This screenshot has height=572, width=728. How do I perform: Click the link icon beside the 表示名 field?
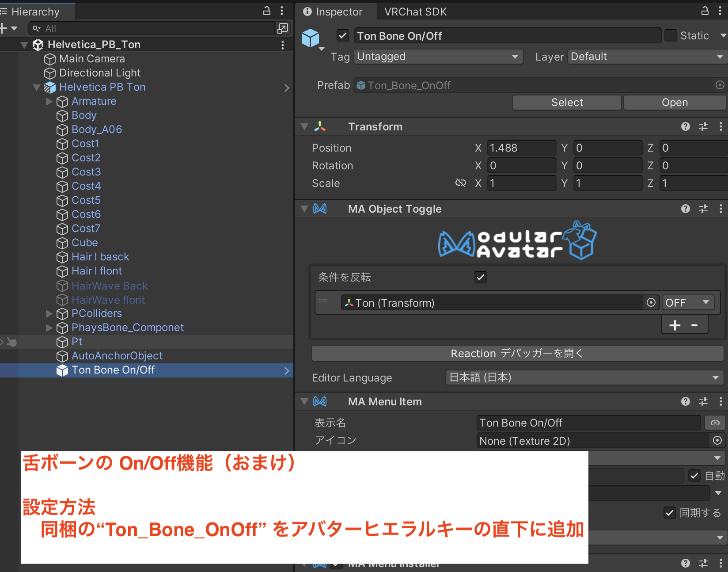[715, 423]
